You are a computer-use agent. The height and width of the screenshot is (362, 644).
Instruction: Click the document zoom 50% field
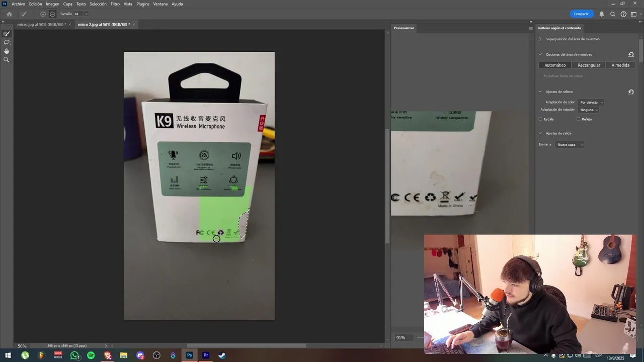point(22,346)
